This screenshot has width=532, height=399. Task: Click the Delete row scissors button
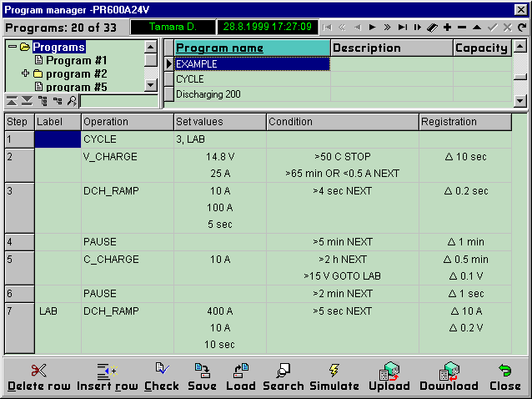pyautogui.click(x=38, y=376)
